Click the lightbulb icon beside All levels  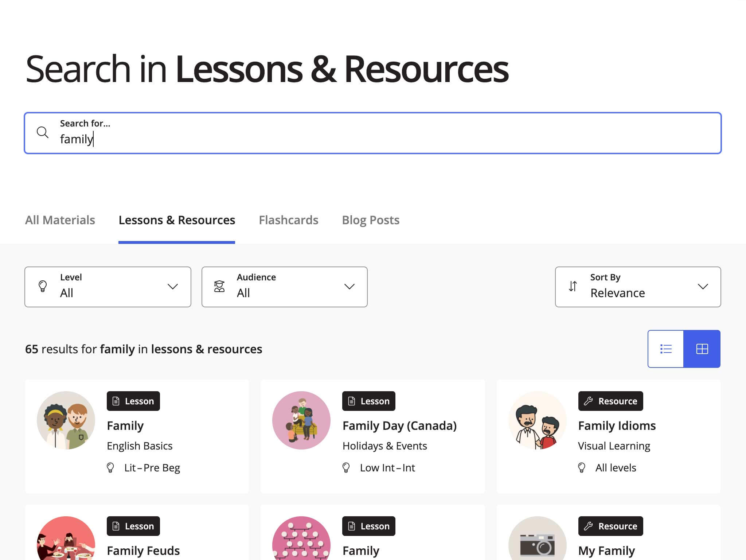[x=582, y=468]
